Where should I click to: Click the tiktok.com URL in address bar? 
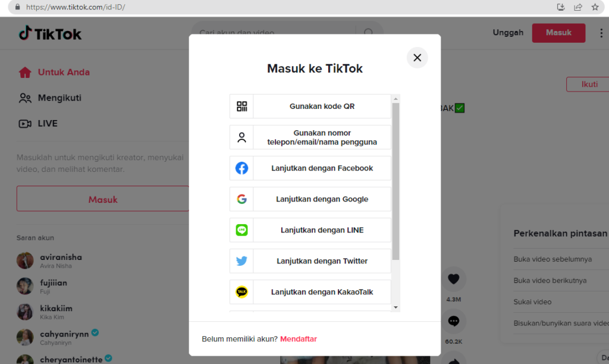76,7
